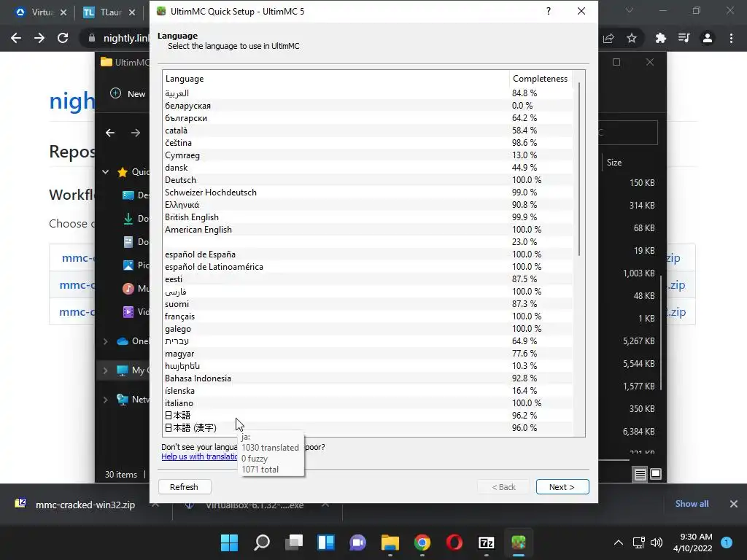Click Chrome forward arrow button
The height and width of the screenshot is (560, 747).
(39, 38)
